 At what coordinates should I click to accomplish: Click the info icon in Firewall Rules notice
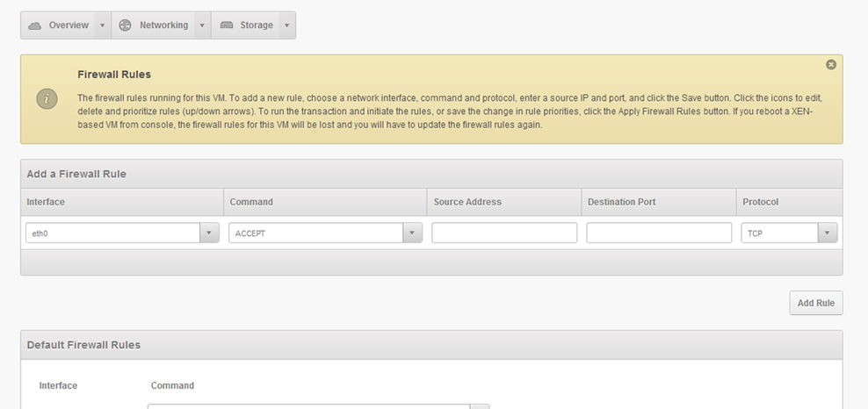click(x=47, y=99)
